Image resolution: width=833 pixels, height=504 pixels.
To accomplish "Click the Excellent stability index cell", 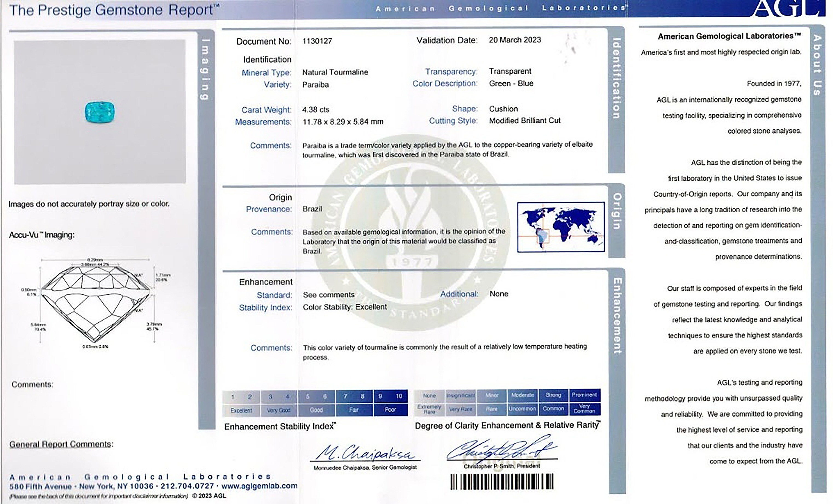I will pyautogui.click(x=241, y=410).
